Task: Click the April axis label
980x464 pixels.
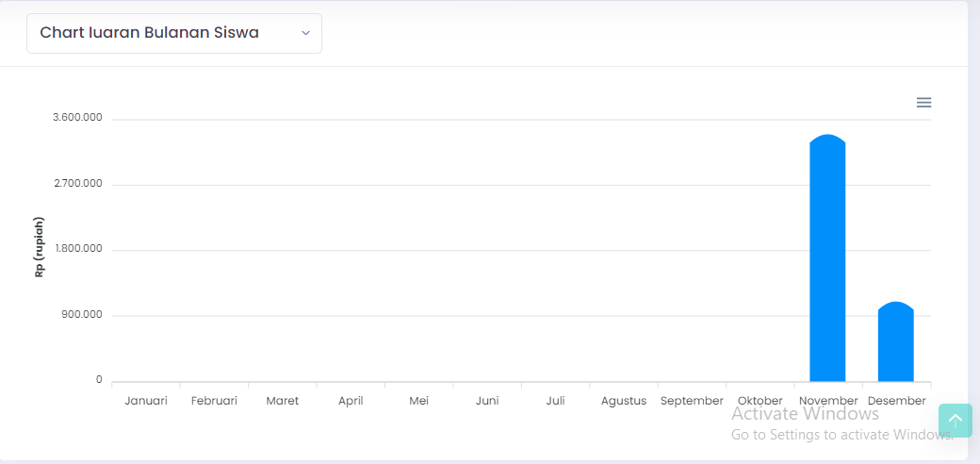Action: click(x=351, y=402)
